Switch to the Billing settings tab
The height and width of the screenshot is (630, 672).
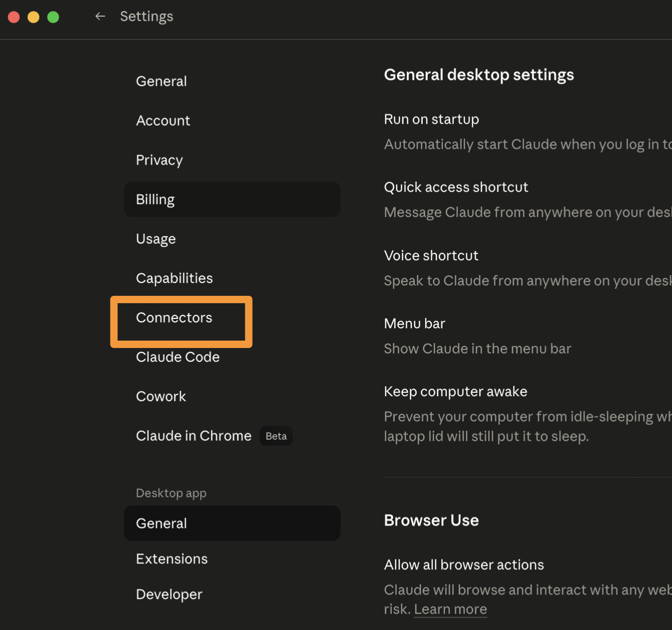pyautogui.click(x=232, y=199)
